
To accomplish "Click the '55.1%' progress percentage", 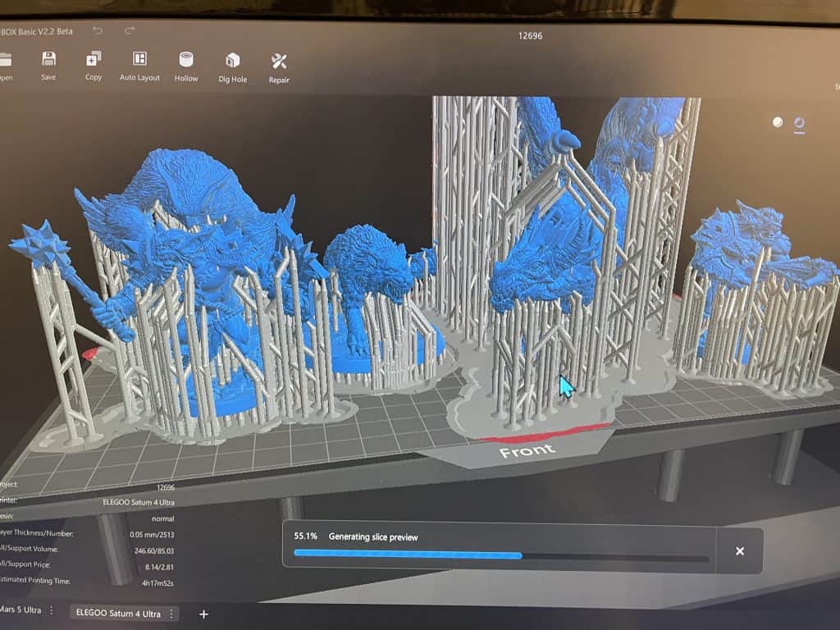I will (305, 536).
